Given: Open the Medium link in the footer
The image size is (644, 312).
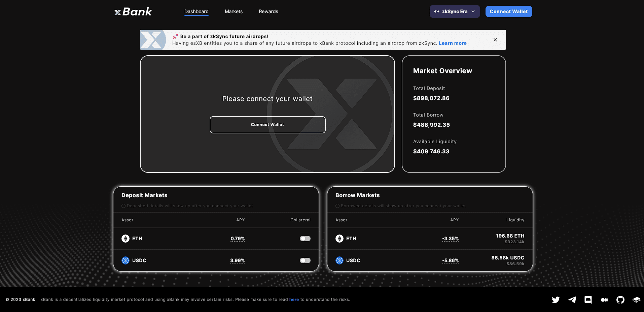Looking at the screenshot, I should tap(604, 300).
